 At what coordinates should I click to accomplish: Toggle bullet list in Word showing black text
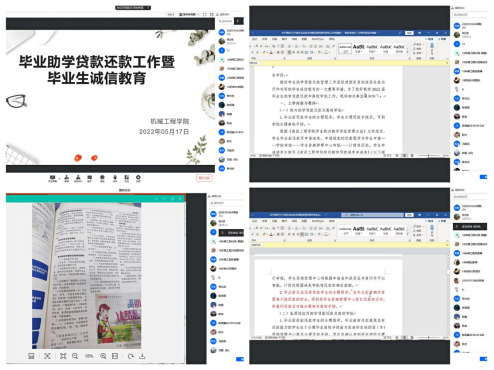290,46
